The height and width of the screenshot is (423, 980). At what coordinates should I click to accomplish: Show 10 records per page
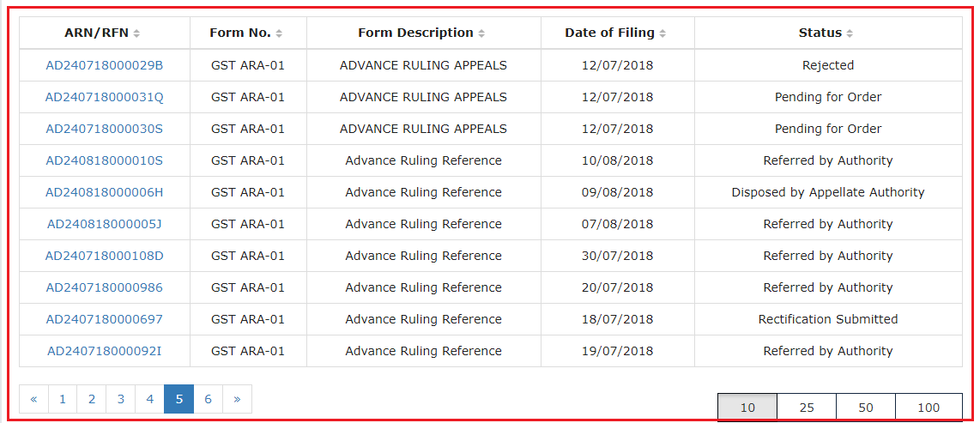[747, 408]
